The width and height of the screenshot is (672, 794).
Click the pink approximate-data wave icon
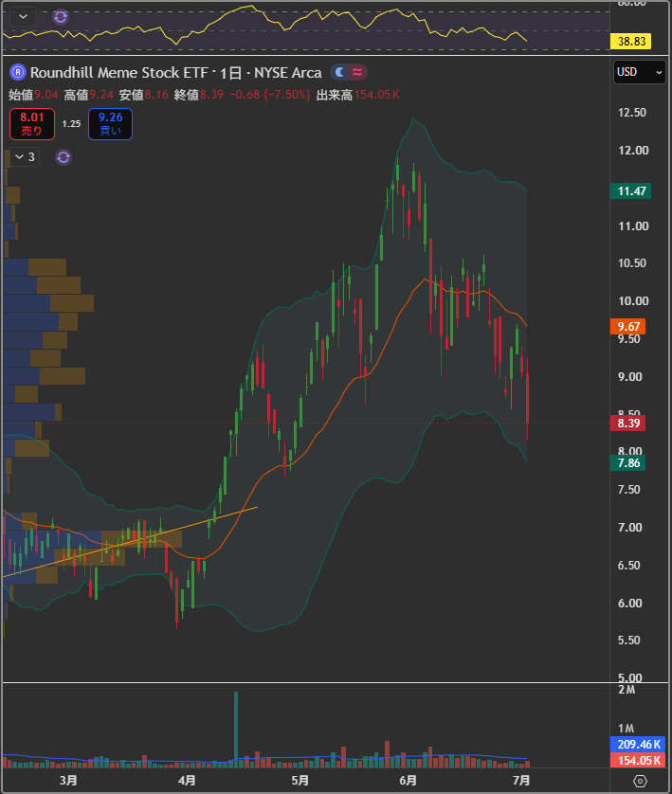(x=357, y=72)
